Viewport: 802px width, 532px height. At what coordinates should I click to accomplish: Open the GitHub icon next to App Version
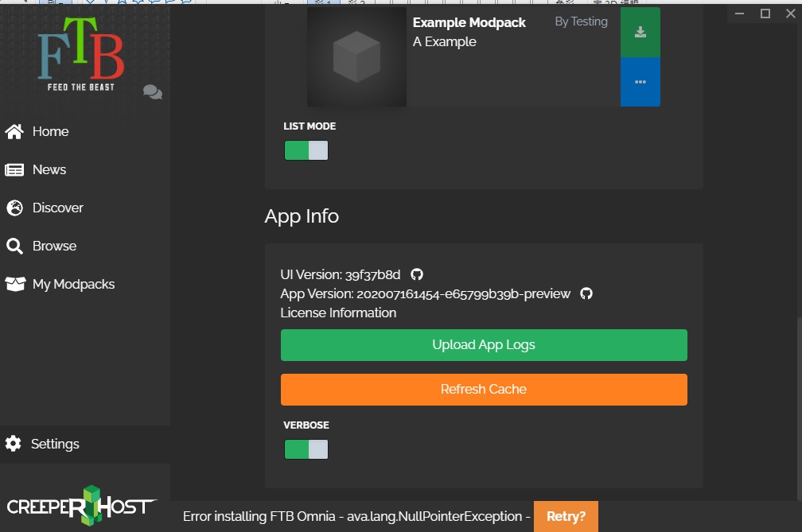point(586,293)
